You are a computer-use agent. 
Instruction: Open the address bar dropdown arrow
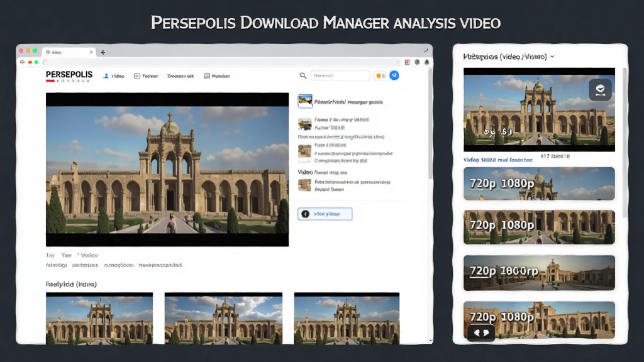coord(397,62)
